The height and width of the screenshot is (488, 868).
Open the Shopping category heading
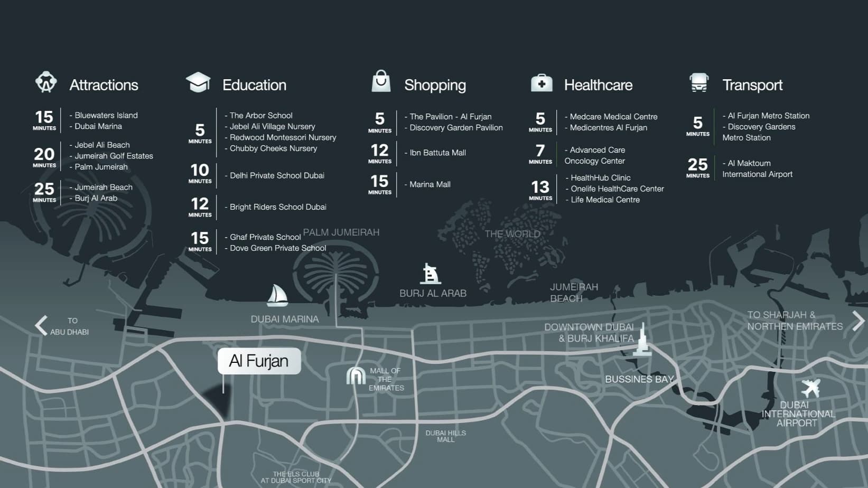point(435,86)
